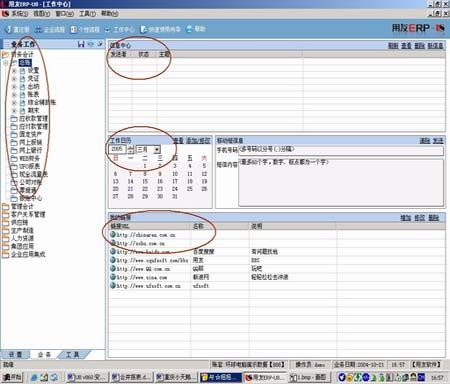Viewport: 450px width, 384px height.
Task: Switch to the 设置 bottom tab
Action: (x=16, y=355)
